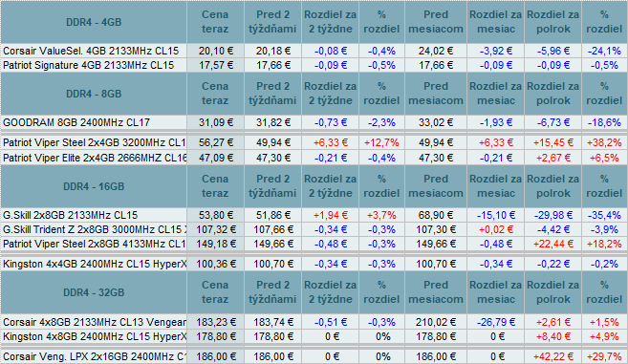Click Patriot Signature 4GB current price 17,57 €
628x364 pixels.
215,66
